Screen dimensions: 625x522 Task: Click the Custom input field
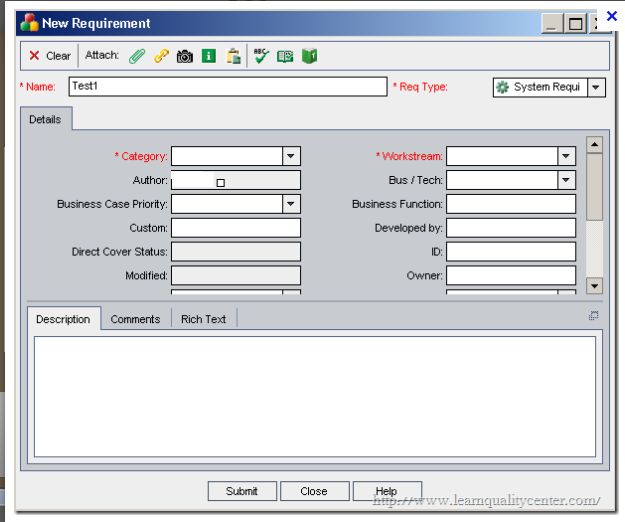click(x=236, y=228)
